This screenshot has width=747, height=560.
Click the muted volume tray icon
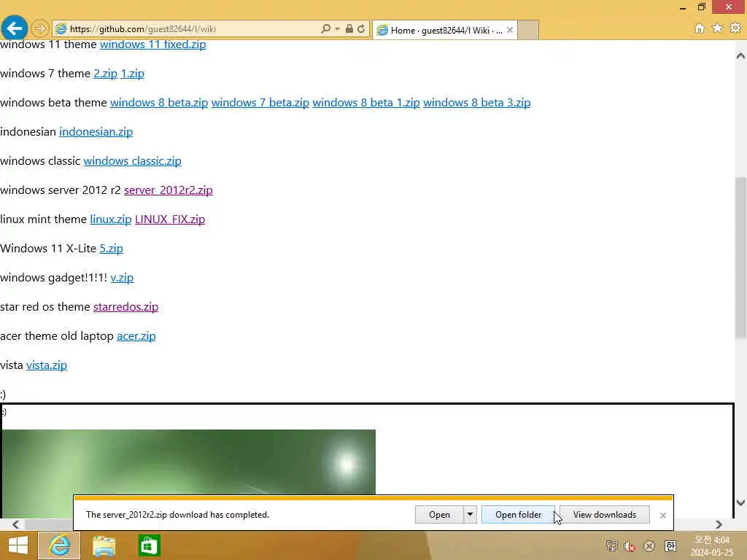pos(630,545)
